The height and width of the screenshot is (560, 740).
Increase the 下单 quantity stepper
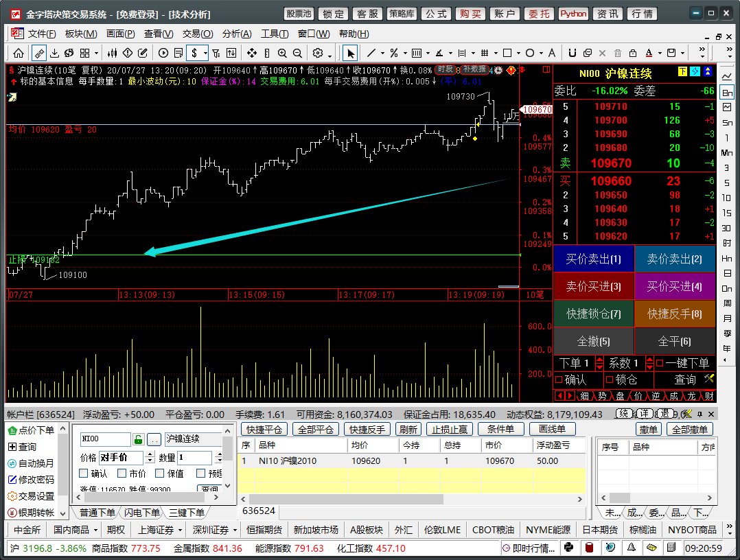click(599, 360)
